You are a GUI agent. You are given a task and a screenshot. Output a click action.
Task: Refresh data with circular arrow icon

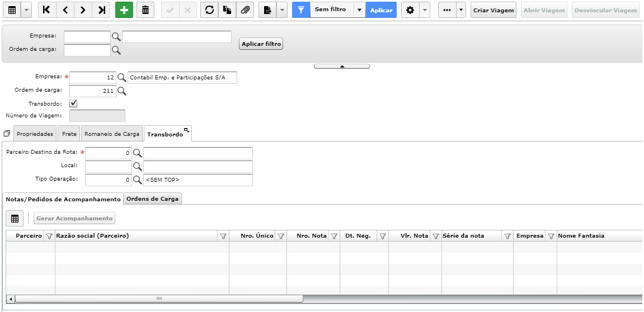[209, 10]
